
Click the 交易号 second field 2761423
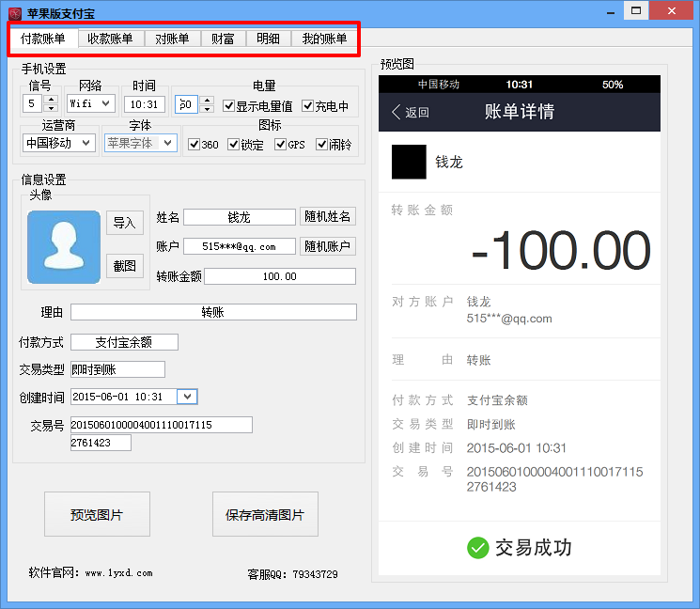coord(101,443)
